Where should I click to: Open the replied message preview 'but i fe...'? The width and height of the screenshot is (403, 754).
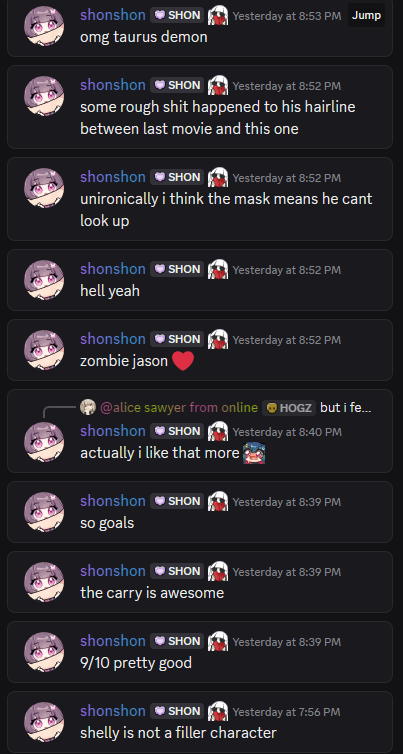tap(346, 408)
